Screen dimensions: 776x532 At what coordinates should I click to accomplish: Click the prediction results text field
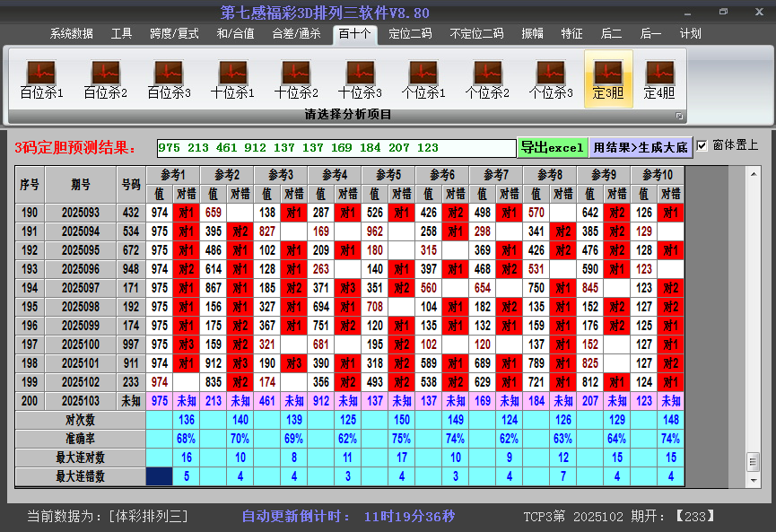coord(336,148)
